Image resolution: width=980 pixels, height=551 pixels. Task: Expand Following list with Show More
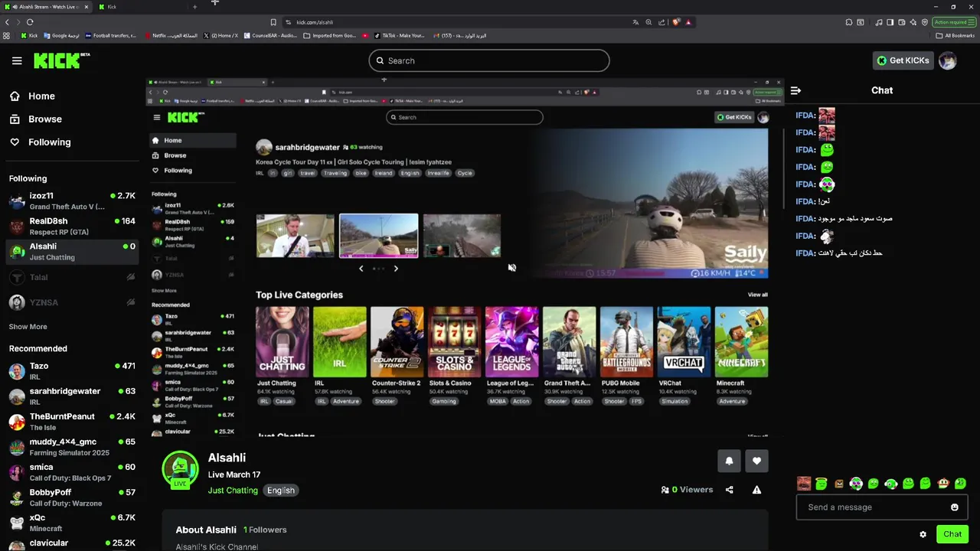coord(28,327)
